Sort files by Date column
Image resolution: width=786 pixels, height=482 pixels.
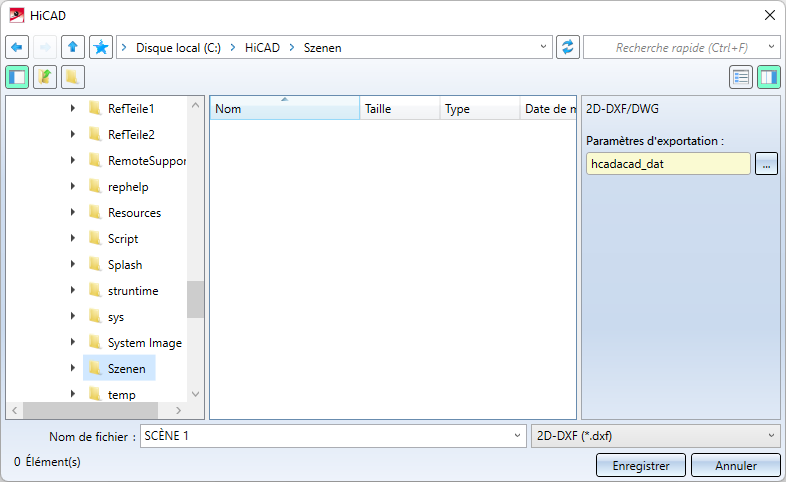(x=548, y=108)
